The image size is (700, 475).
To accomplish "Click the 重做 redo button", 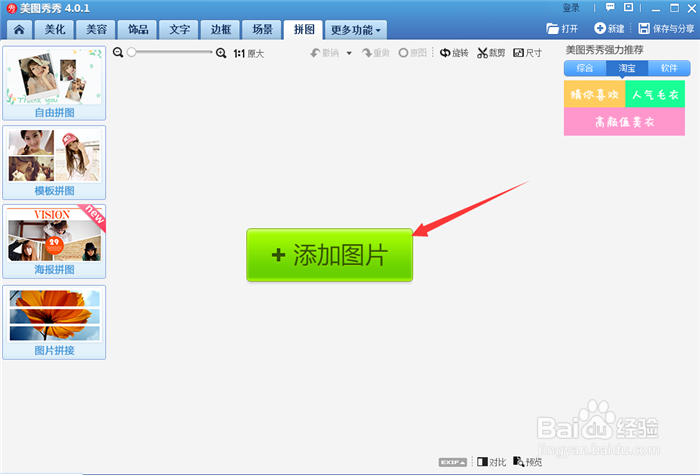I will click(x=376, y=53).
